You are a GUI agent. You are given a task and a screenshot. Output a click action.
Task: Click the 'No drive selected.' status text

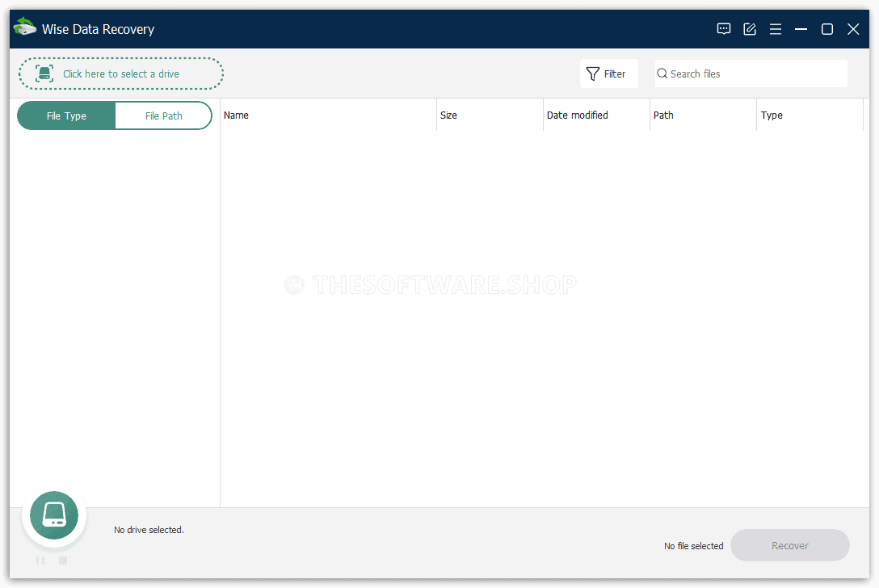(149, 530)
